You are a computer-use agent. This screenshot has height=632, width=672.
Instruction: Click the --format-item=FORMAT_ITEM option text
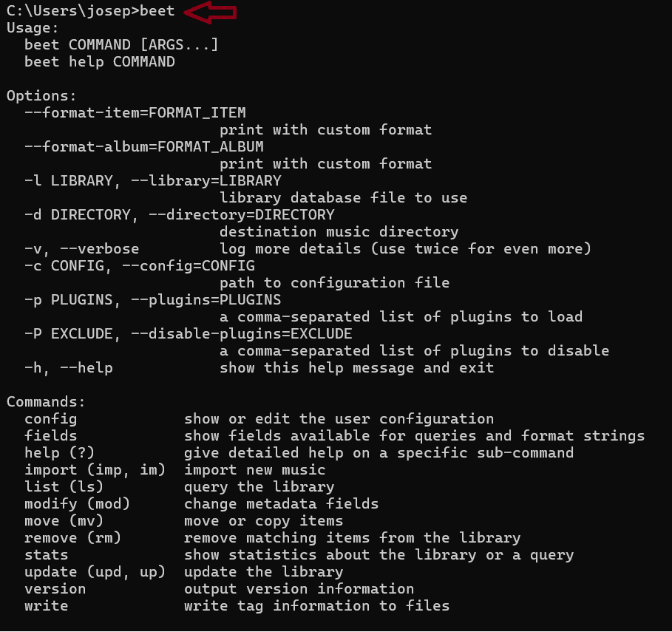135,113
